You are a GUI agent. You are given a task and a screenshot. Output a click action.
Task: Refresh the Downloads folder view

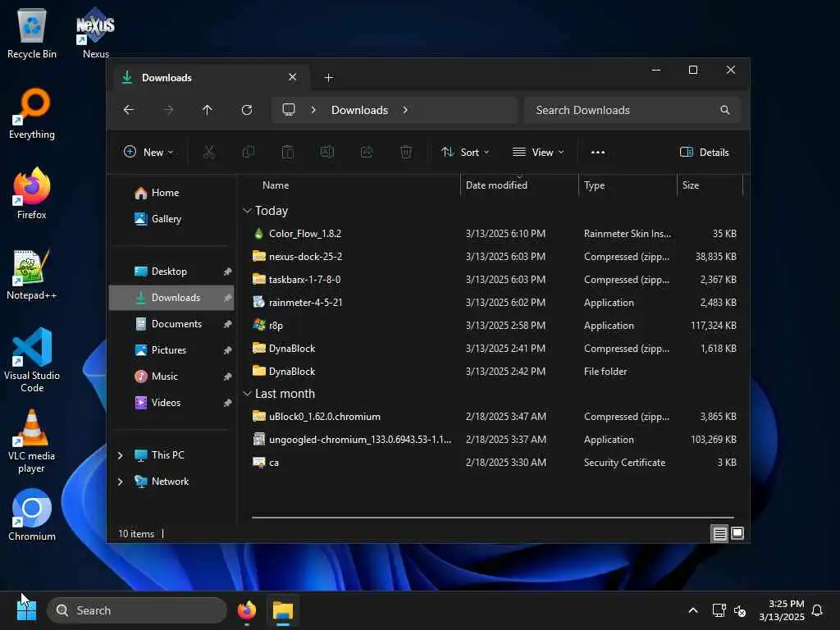point(247,110)
